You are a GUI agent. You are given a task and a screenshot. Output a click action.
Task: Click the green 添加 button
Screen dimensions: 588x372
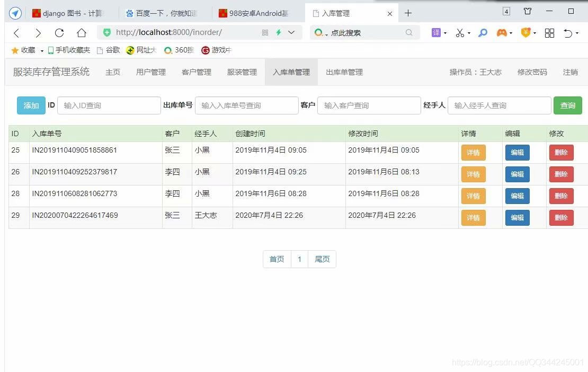pos(31,105)
